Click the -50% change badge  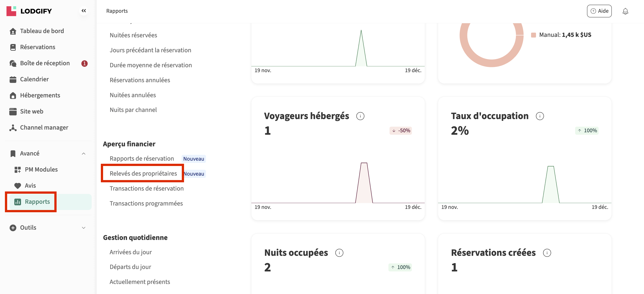400,130
